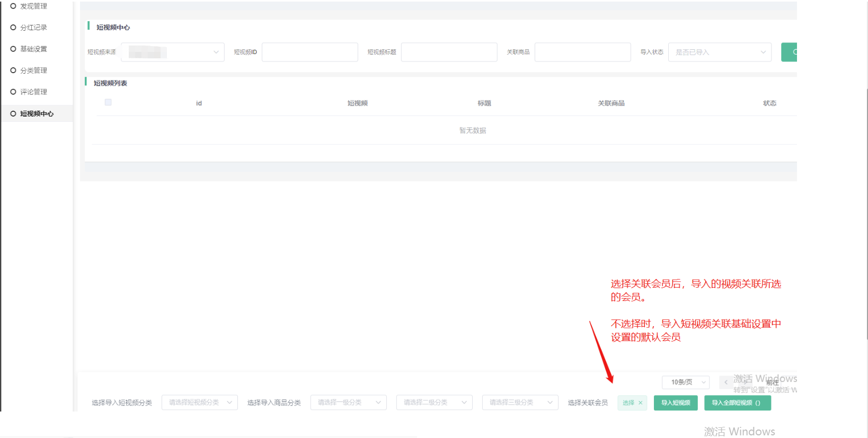This screenshot has height=438, width=868.
Task: Open the 请选择短视频分类 dropdown
Action: (199, 403)
